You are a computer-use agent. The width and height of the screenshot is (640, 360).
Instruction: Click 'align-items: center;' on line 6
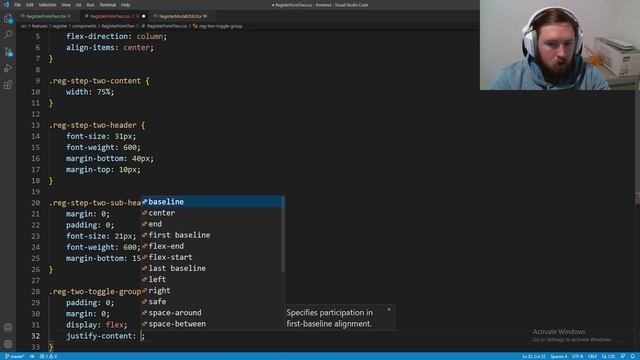coord(110,47)
